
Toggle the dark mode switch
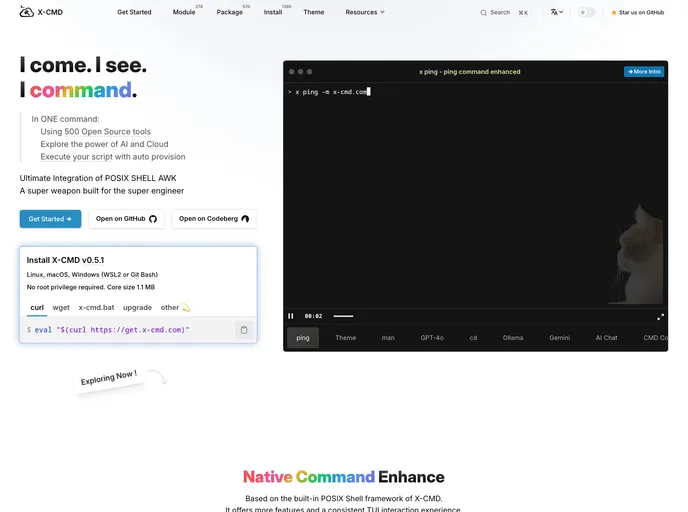point(586,12)
